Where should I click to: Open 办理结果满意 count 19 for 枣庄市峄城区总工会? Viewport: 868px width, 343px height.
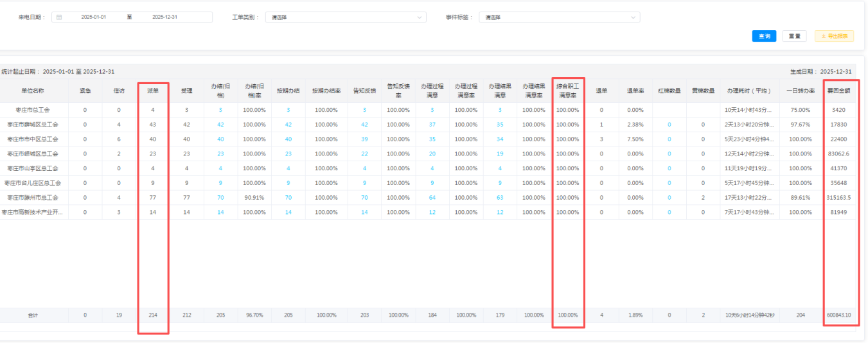coord(499,154)
